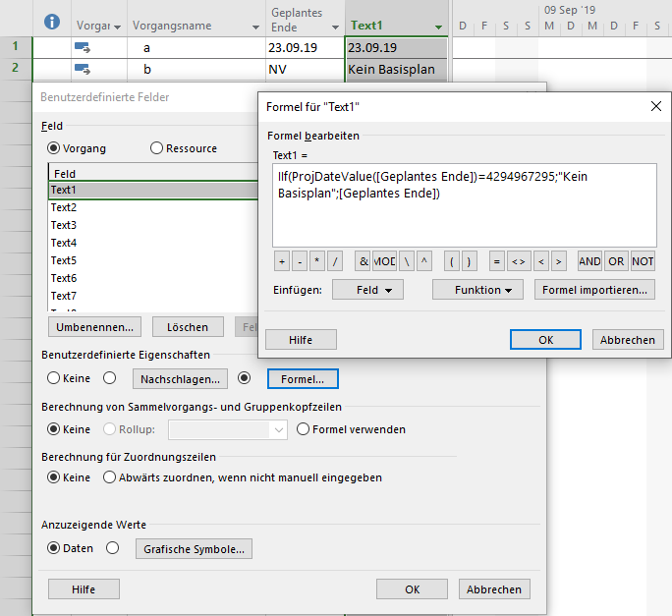The height and width of the screenshot is (616, 672).
Task: Click the info indicator column icon
Action: (x=53, y=21)
